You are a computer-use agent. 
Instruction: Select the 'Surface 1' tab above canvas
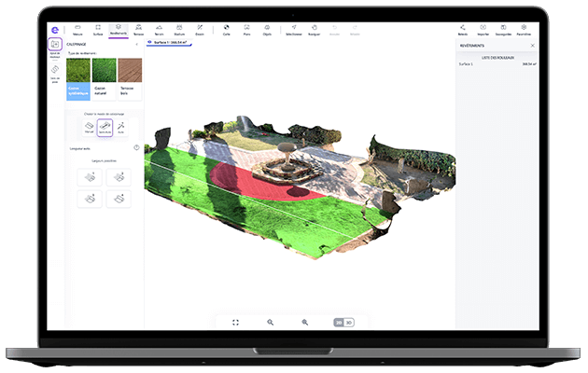(170, 42)
